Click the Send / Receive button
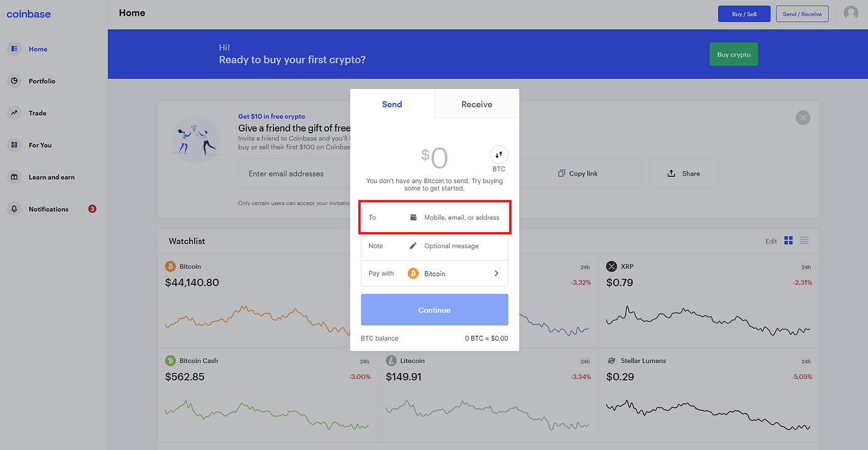868x450 pixels. point(802,14)
